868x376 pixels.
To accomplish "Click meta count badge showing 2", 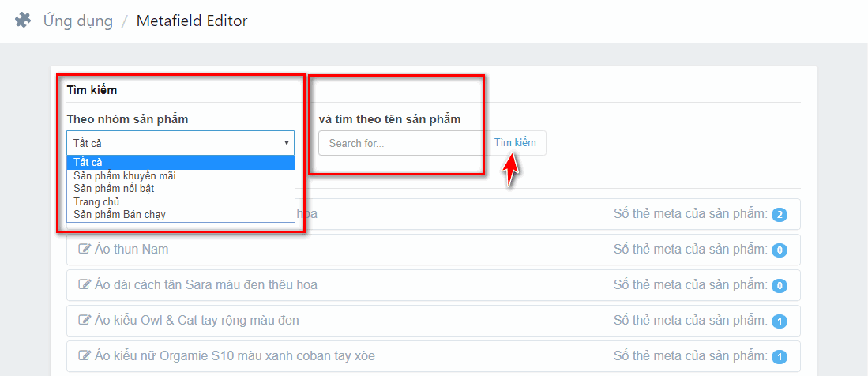I will click(x=779, y=215).
